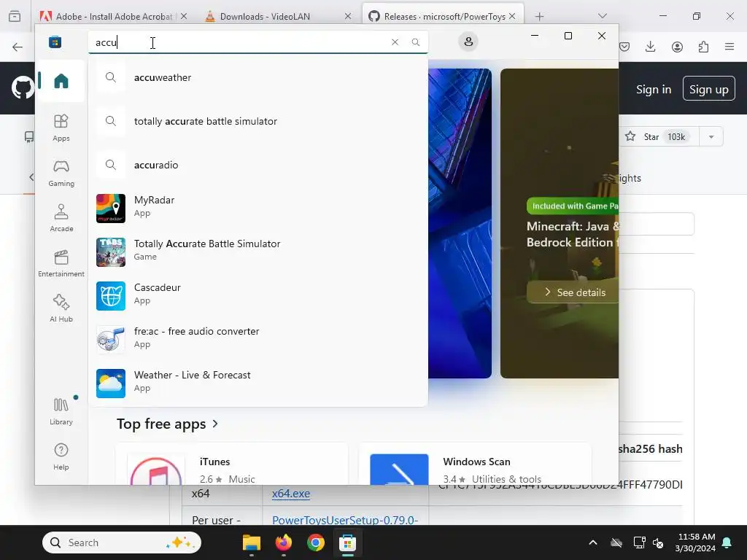Open the list all tabs dropdown
Viewport: 747px width, 560px height.
tap(602, 16)
